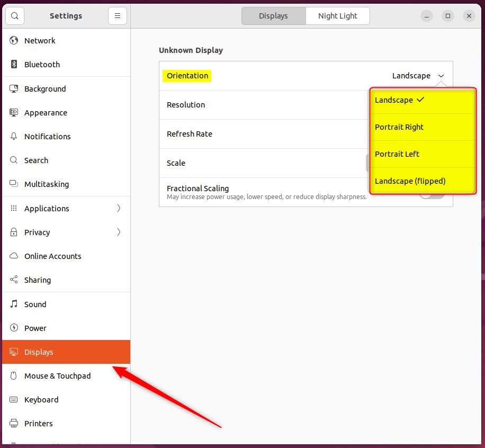
Task: Click the Sound music note icon
Action: pyautogui.click(x=14, y=304)
